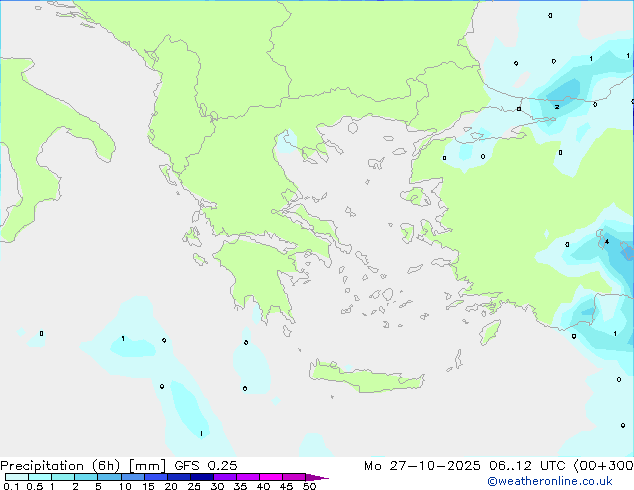Click the legend label '10'
634x490 pixels.
click(125, 486)
